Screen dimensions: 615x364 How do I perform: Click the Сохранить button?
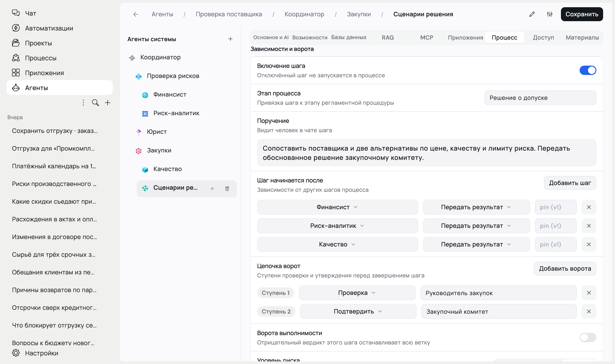(x=582, y=14)
